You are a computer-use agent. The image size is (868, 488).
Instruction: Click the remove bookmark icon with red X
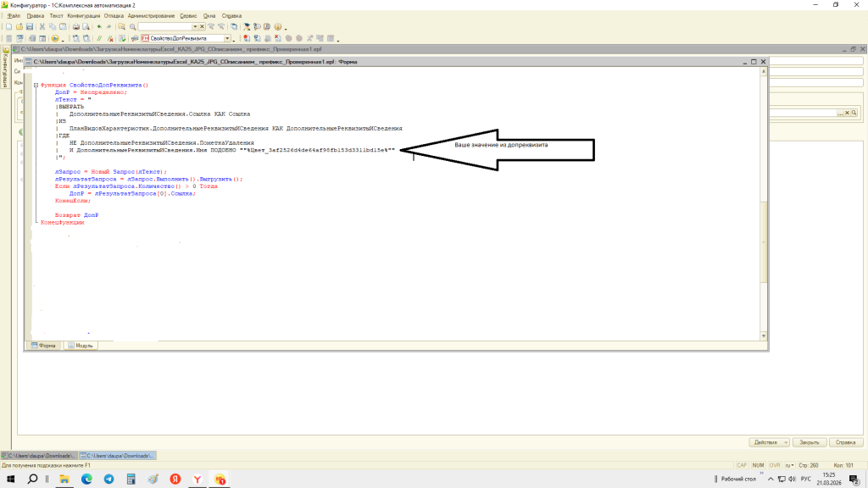(x=277, y=39)
